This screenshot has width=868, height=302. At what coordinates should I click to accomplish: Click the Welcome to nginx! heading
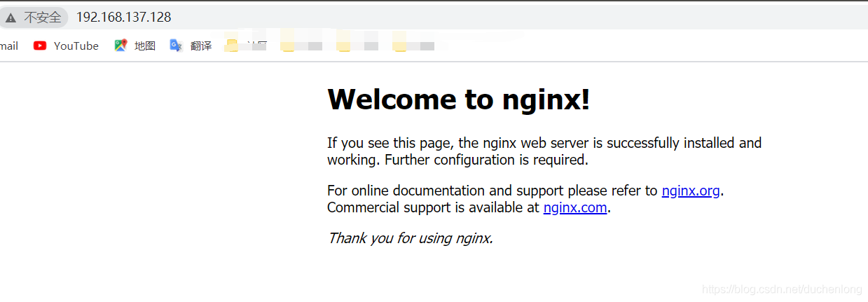(x=459, y=99)
